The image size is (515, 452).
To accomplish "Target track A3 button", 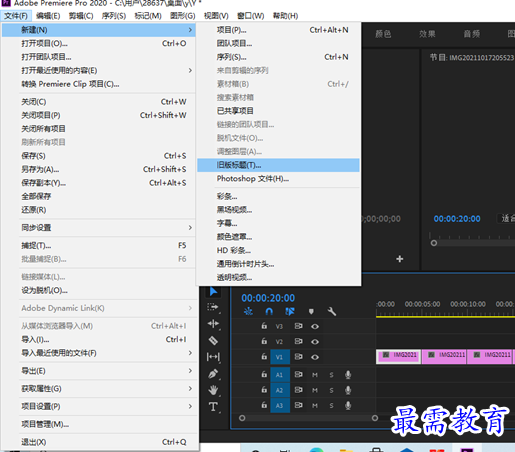I will [280, 406].
